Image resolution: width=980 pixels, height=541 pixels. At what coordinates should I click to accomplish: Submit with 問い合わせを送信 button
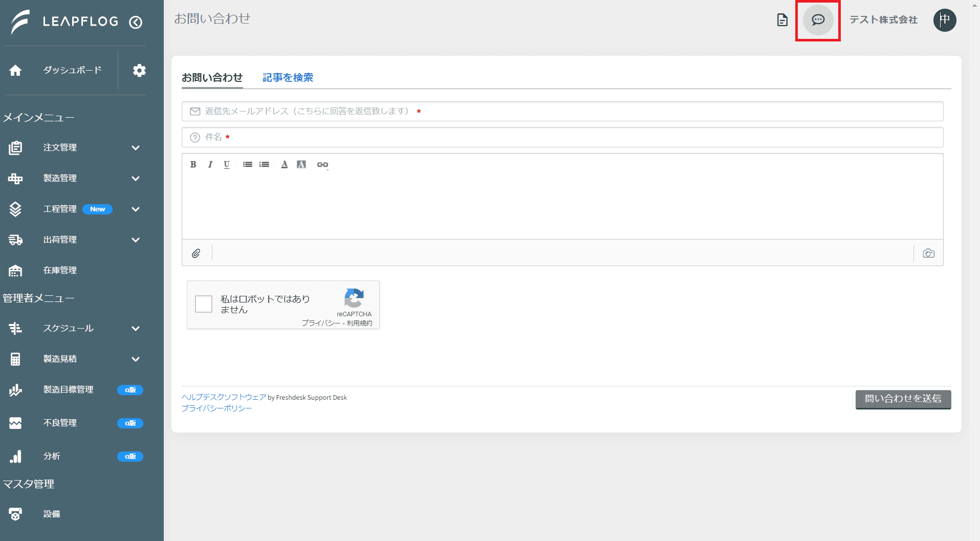903,399
